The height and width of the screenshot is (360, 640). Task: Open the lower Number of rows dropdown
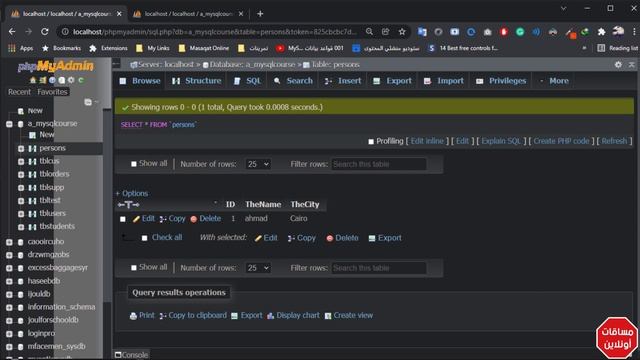(x=258, y=268)
